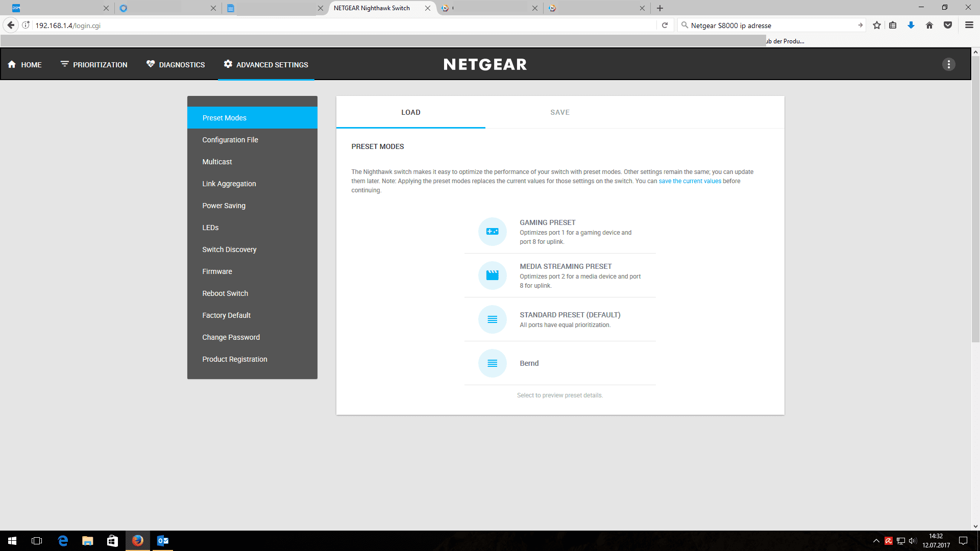Switch to the LOAD tab

tap(411, 112)
